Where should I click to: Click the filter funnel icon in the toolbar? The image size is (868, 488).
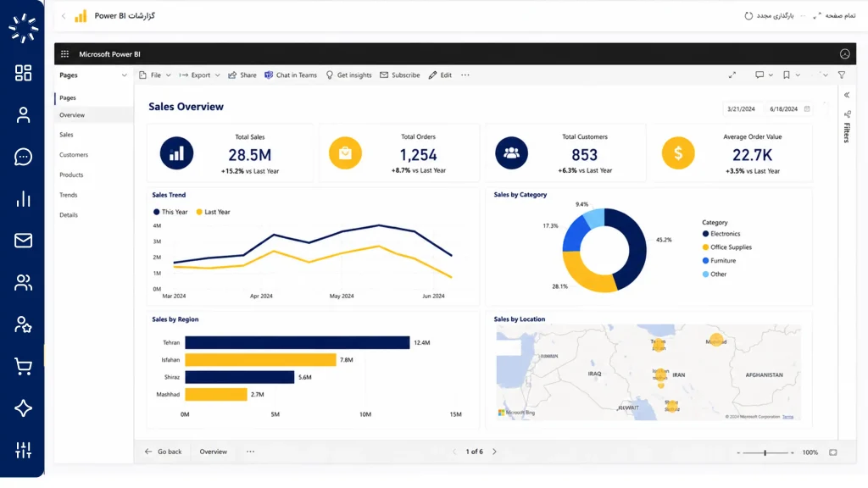[842, 75]
